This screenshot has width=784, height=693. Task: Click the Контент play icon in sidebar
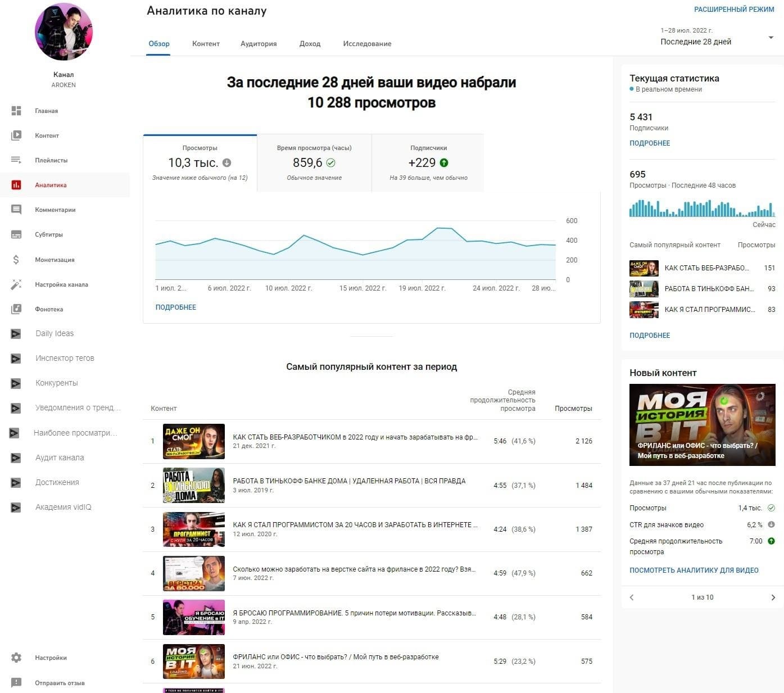(16, 135)
